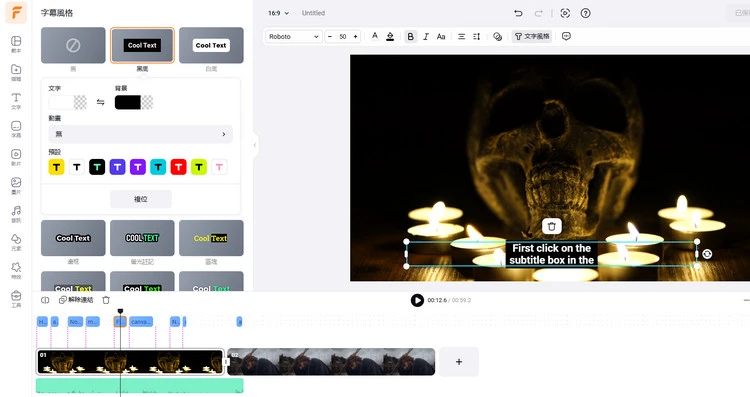Image resolution: width=750 pixels, height=397 pixels.
Task: Delete selected item with timeline trash icon
Action: click(106, 300)
